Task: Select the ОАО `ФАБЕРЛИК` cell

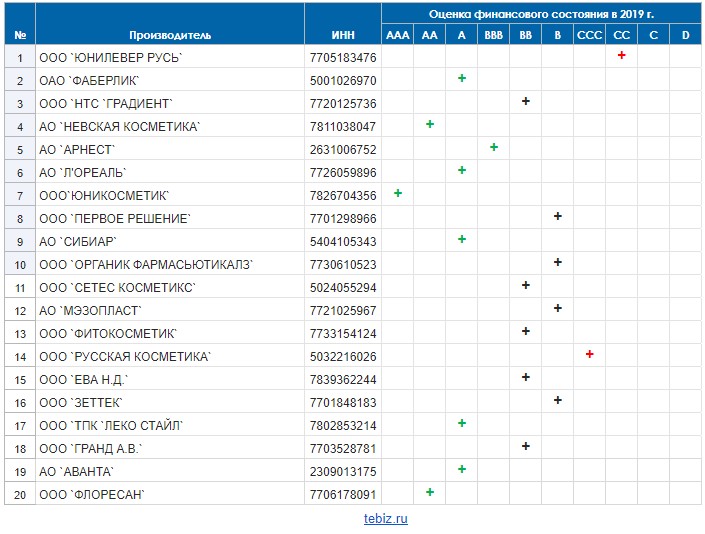Action: click(x=170, y=80)
